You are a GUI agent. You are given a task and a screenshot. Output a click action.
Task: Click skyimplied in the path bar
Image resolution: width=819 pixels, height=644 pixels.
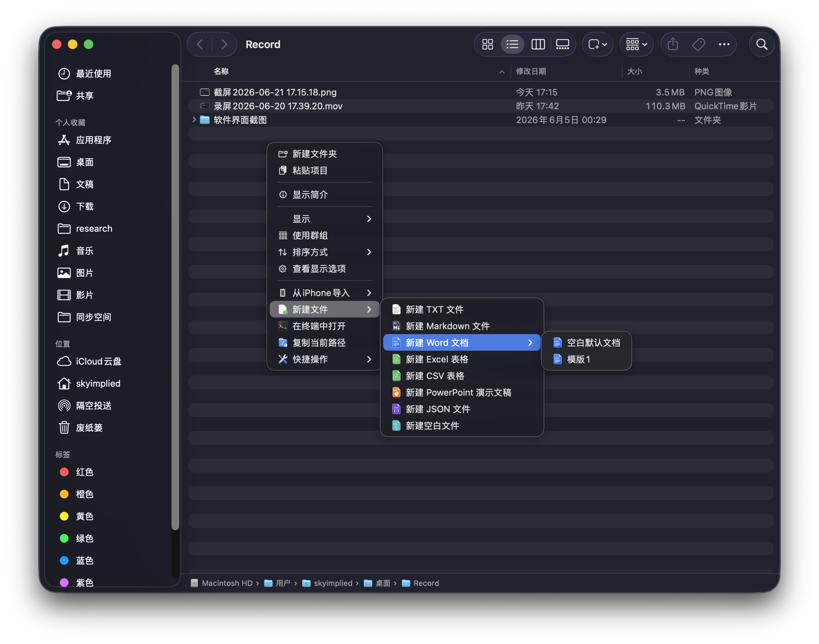[327, 583]
